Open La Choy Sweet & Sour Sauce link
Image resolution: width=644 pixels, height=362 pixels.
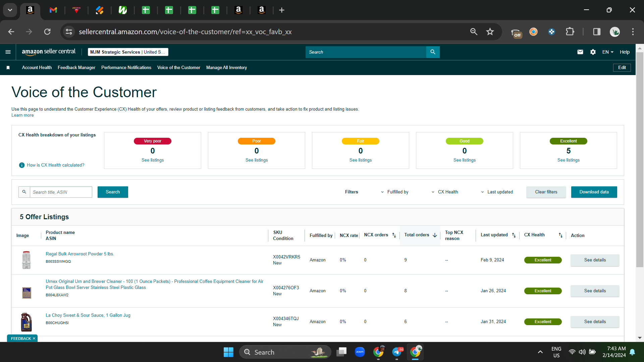pos(88,315)
